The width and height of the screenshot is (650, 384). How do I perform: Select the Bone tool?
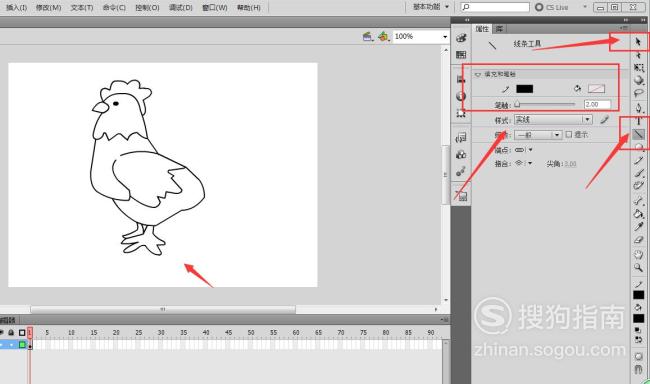(x=638, y=201)
